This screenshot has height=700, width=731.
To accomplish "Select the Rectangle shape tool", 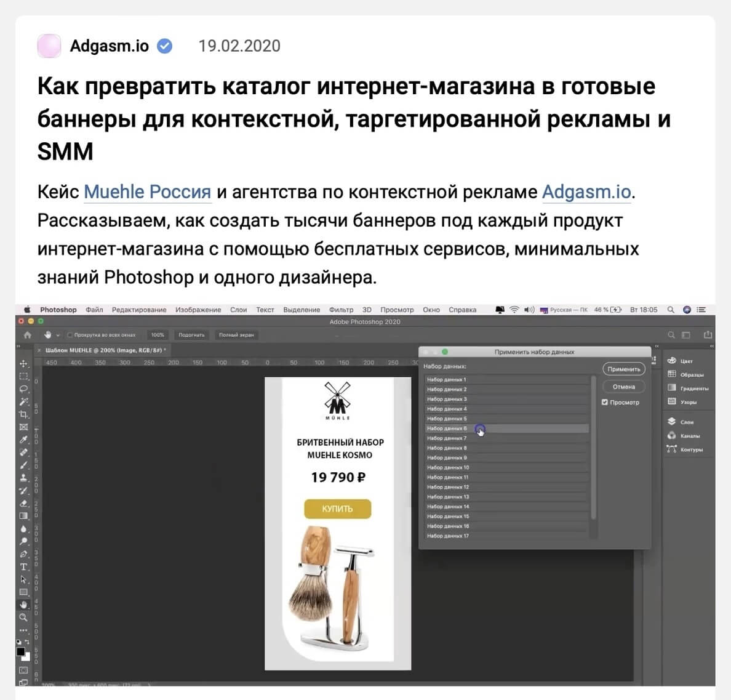I will pos(23,592).
